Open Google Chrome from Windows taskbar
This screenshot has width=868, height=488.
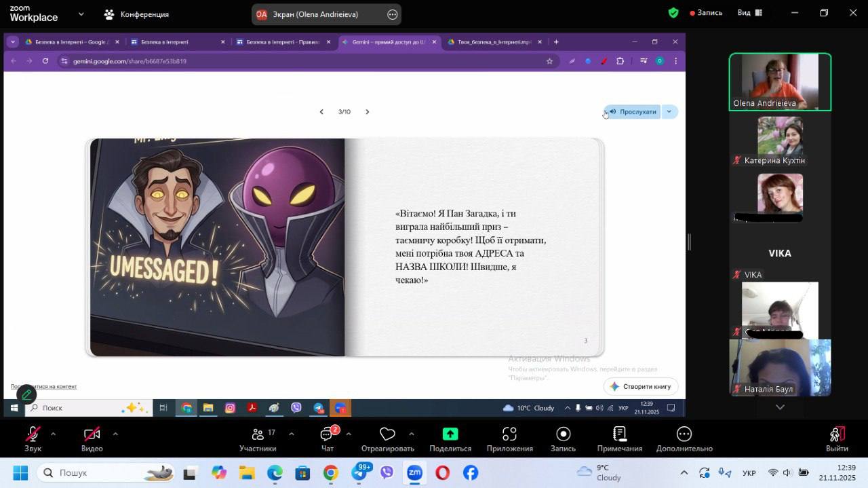pos(330,472)
